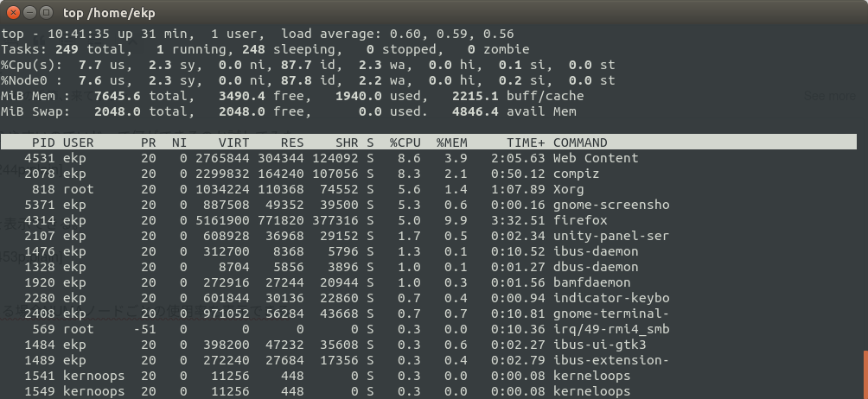
Task: Click PID 1549 of the kerneloops row
Action: click(39, 390)
